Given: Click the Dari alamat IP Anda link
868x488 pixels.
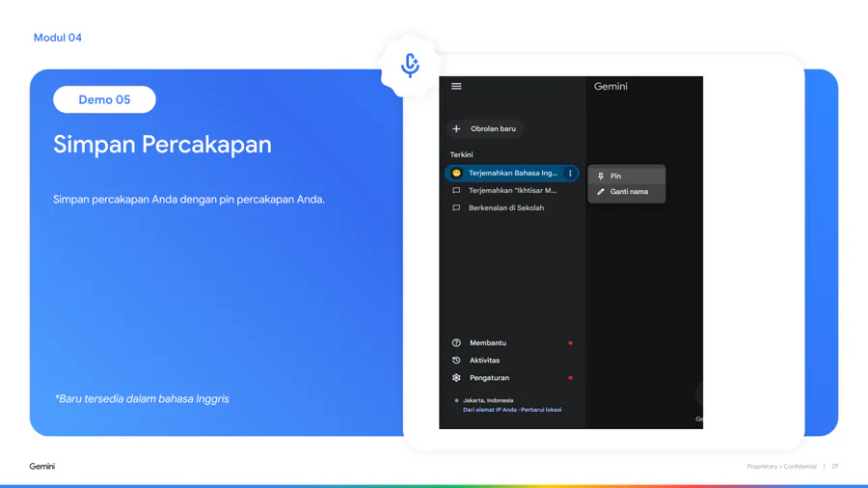Looking at the screenshot, I should click(490, 410).
